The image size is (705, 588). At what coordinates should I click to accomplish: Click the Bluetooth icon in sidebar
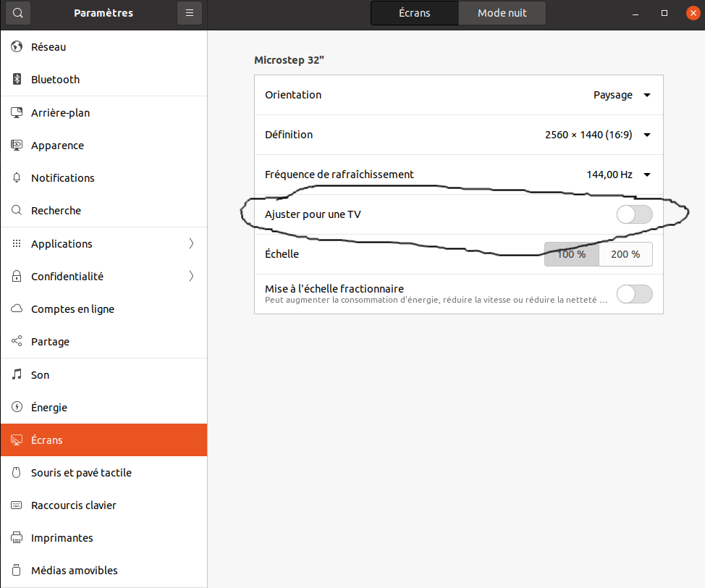pyautogui.click(x=17, y=79)
